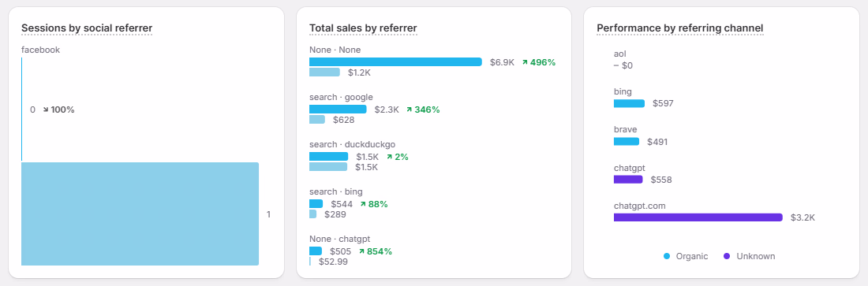Screen dimensions: 868x286
Task: Click the 2% increase arrow for duckduckgo
Action: coord(389,157)
